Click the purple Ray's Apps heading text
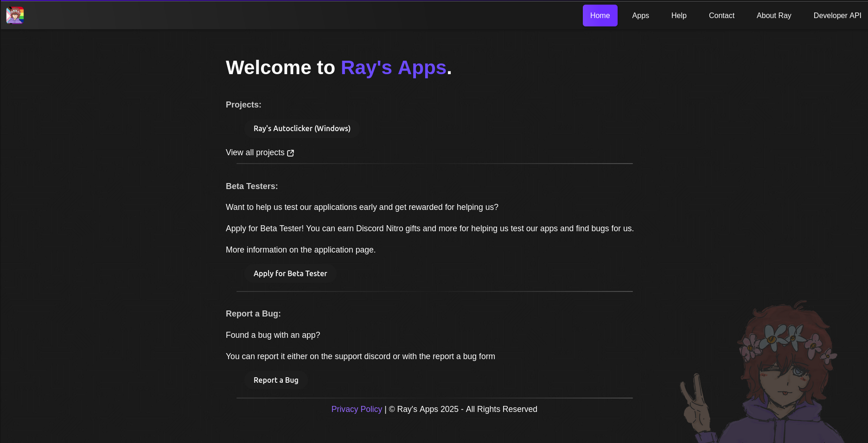Image resolution: width=868 pixels, height=443 pixels. click(393, 68)
